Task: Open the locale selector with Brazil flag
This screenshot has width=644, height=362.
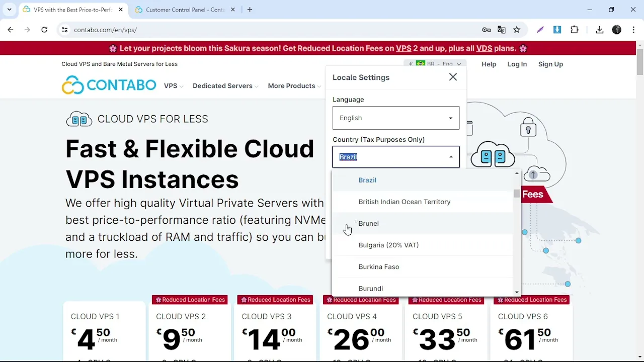Action: click(x=435, y=64)
